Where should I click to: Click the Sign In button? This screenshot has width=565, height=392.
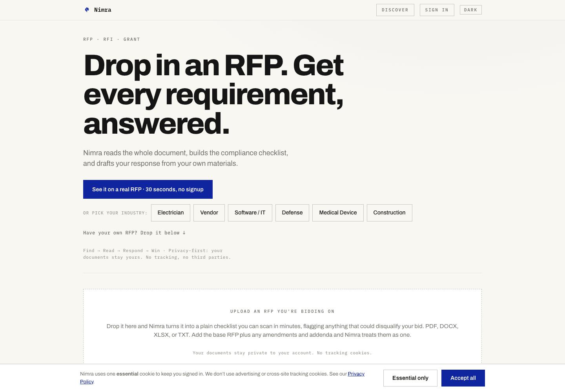pos(437,10)
